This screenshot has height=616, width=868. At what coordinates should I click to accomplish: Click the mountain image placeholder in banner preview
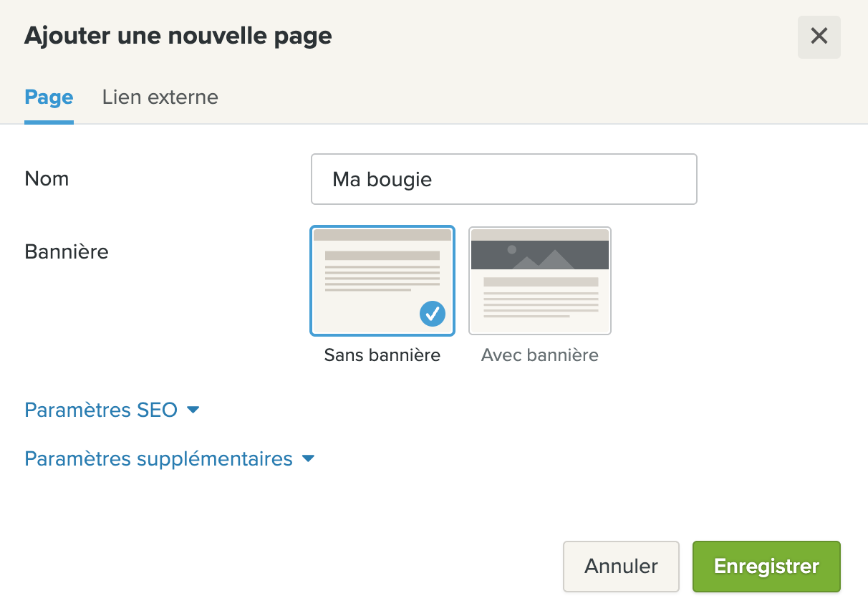click(540, 255)
